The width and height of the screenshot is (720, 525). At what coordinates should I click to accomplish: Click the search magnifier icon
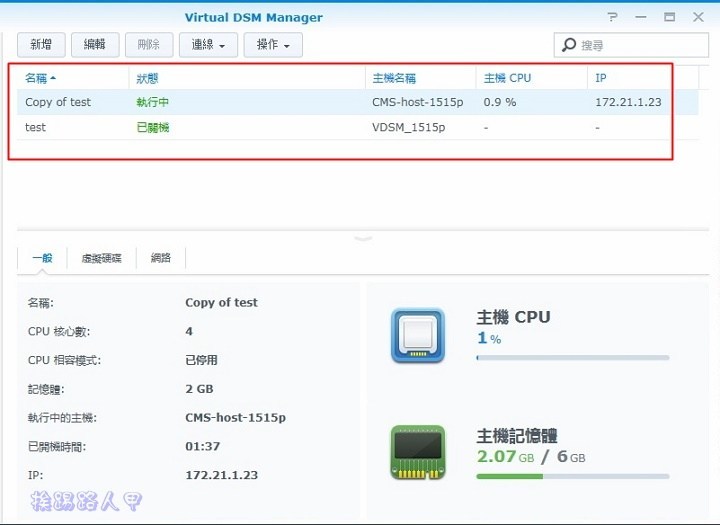568,45
